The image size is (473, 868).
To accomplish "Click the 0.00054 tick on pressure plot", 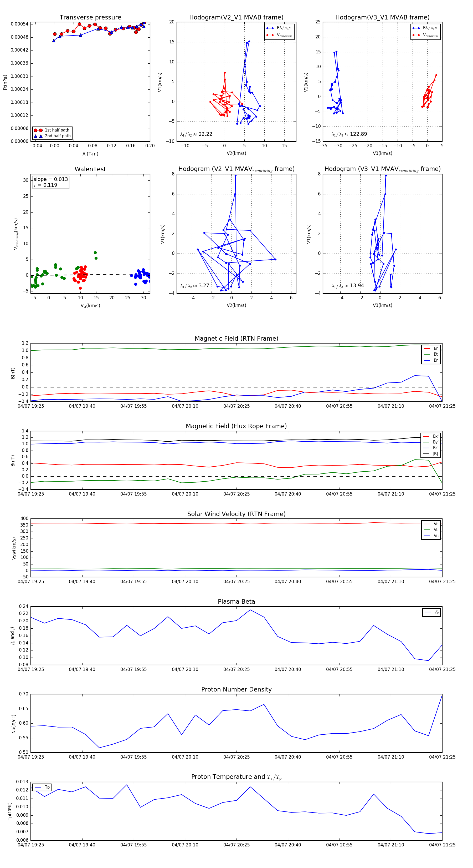I will tap(19, 24).
